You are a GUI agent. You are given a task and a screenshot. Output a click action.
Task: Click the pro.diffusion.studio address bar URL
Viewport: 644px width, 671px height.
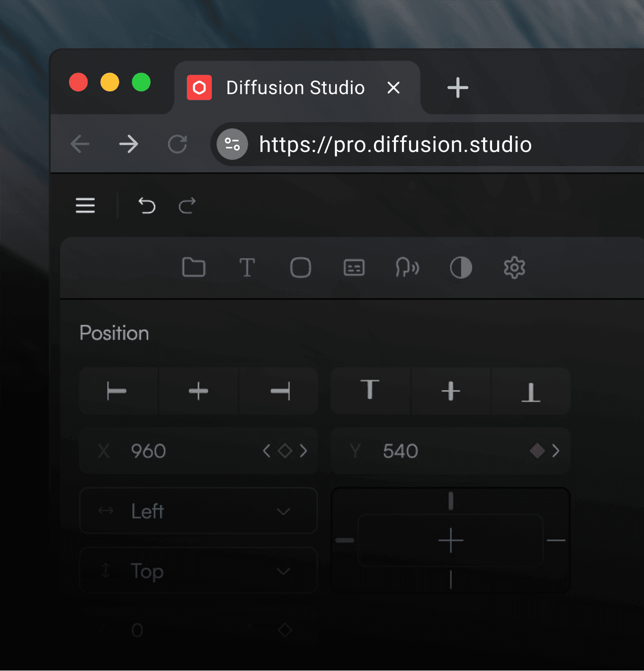click(395, 144)
